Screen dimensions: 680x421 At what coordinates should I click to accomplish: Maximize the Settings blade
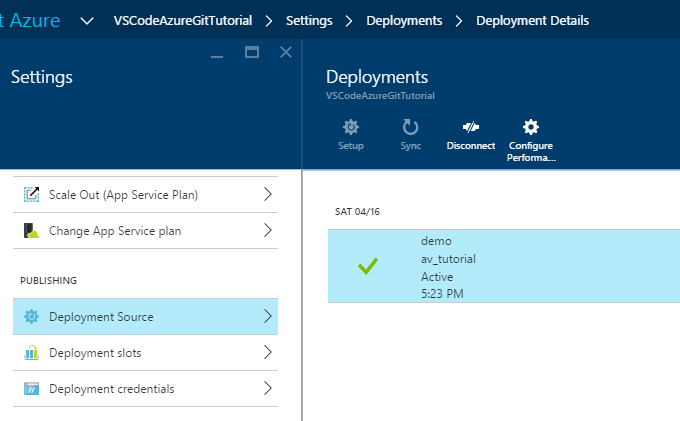tap(252, 52)
